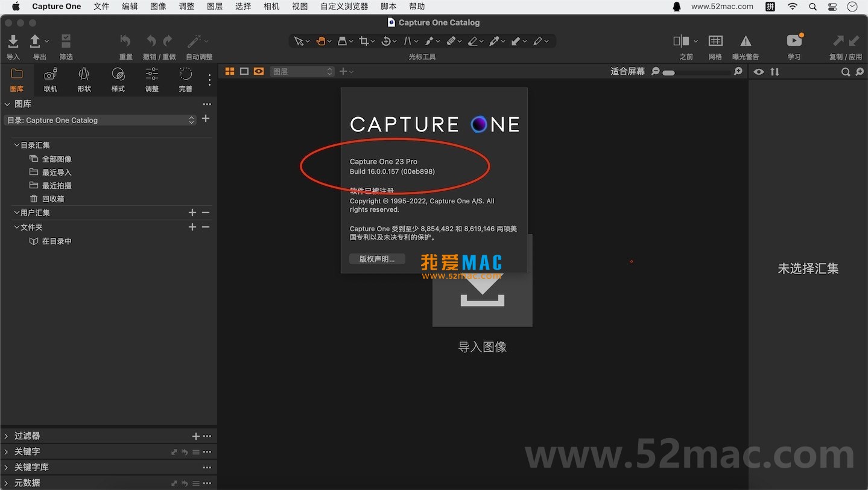
Task: Select the Spot Removal (heal) tool
Action: click(451, 40)
